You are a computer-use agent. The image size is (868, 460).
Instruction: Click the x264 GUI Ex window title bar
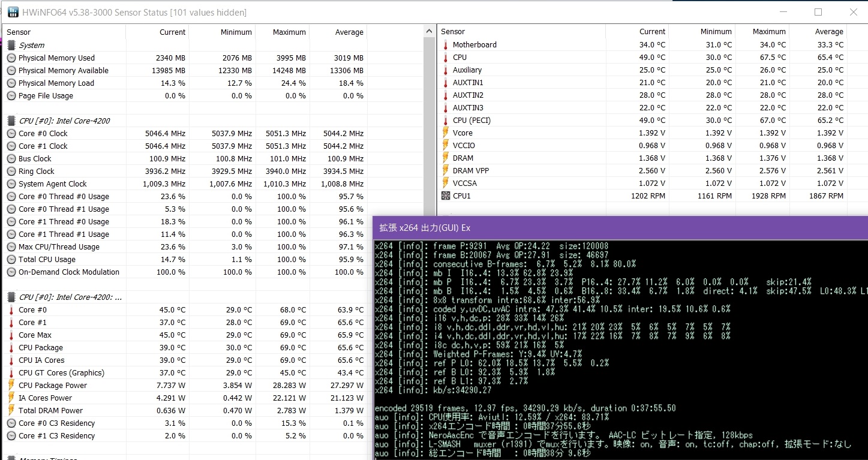[620, 228]
